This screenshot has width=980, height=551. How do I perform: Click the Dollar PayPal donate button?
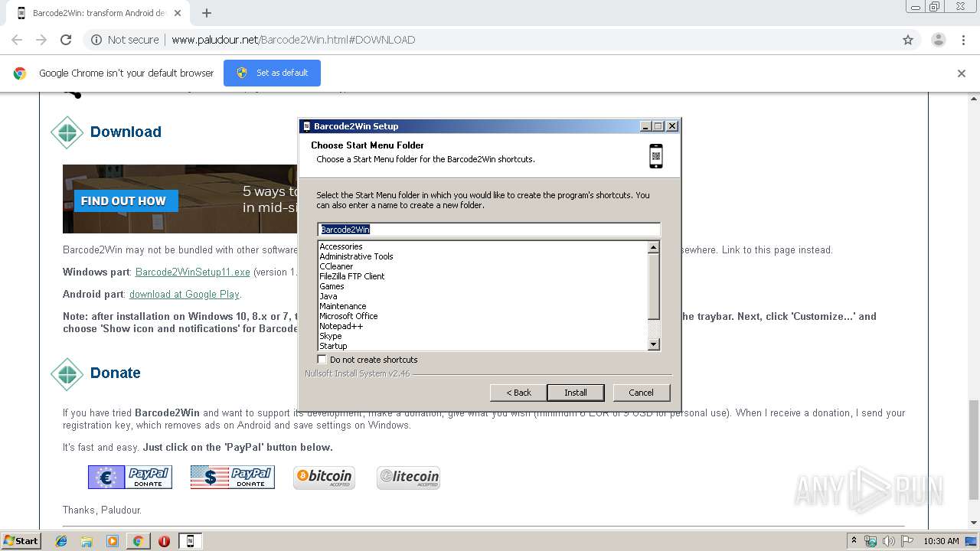click(x=233, y=478)
